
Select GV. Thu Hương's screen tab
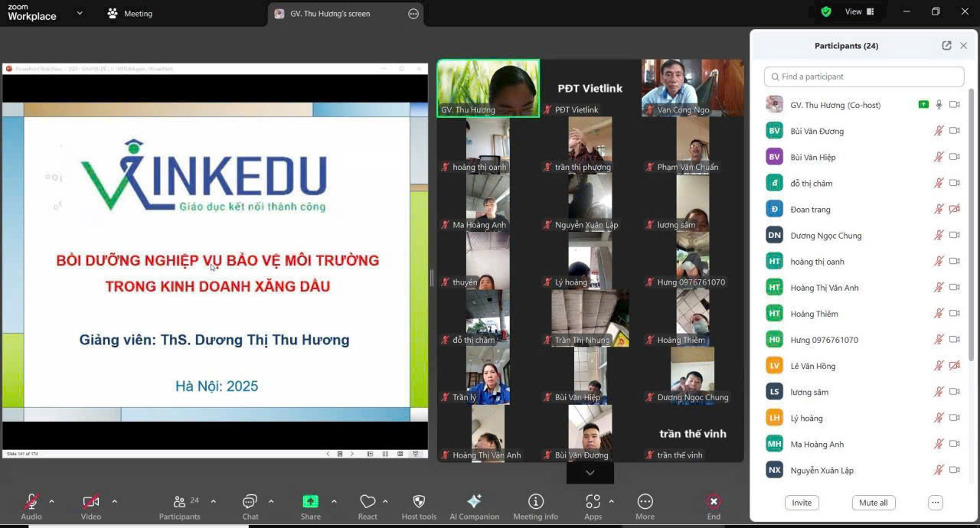click(329, 14)
